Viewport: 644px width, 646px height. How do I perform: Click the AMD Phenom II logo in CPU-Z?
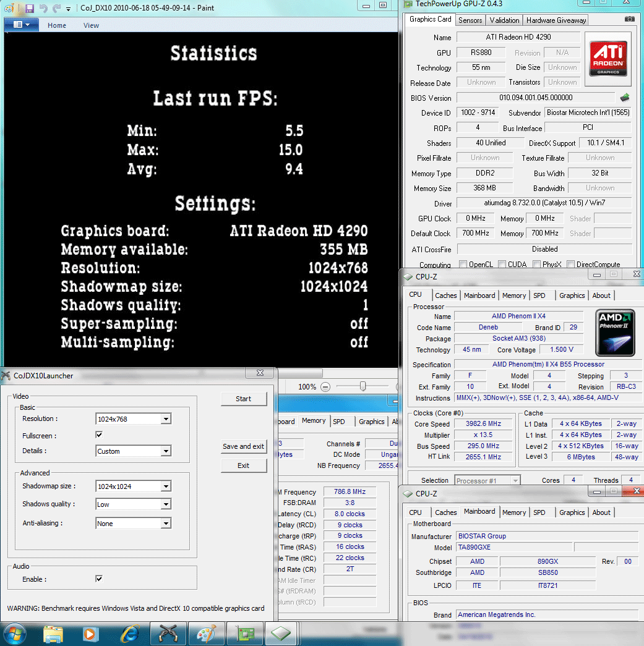point(615,333)
